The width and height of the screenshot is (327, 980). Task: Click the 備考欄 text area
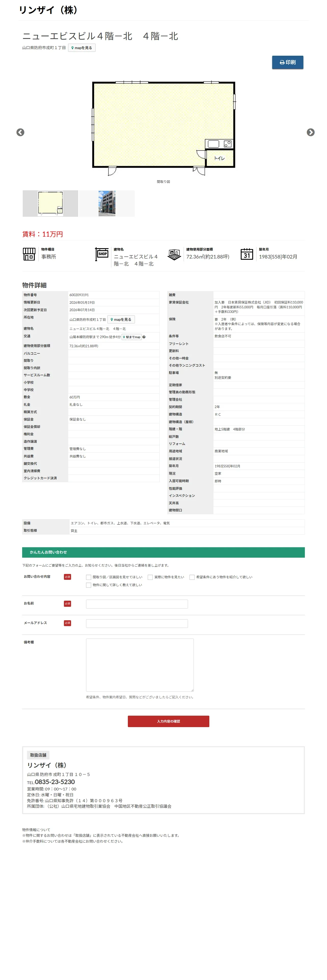[x=140, y=665]
